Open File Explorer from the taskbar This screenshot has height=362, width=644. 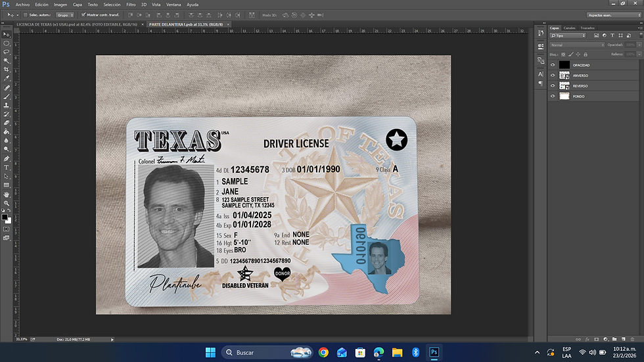click(397, 353)
